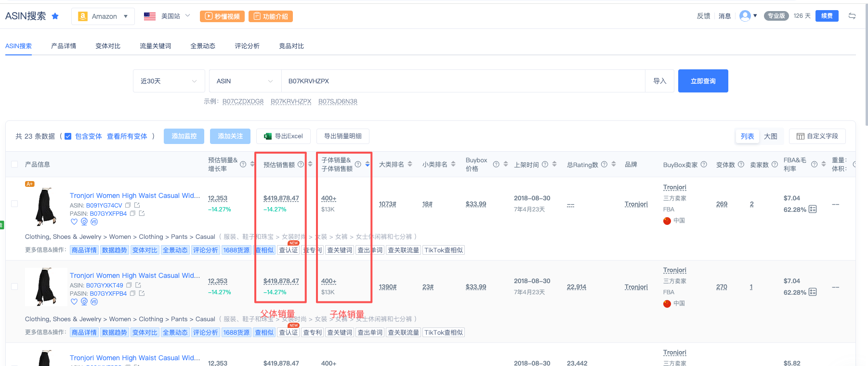Click the switch icon right of 续费
This screenshot has height=366, width=868.
(x=852, y=16)
